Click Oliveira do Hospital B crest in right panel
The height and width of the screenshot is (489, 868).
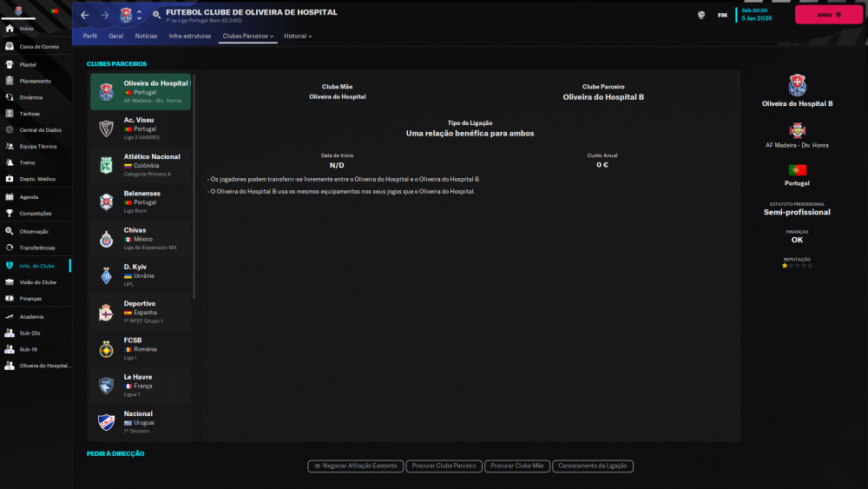(x=797, y=85)
